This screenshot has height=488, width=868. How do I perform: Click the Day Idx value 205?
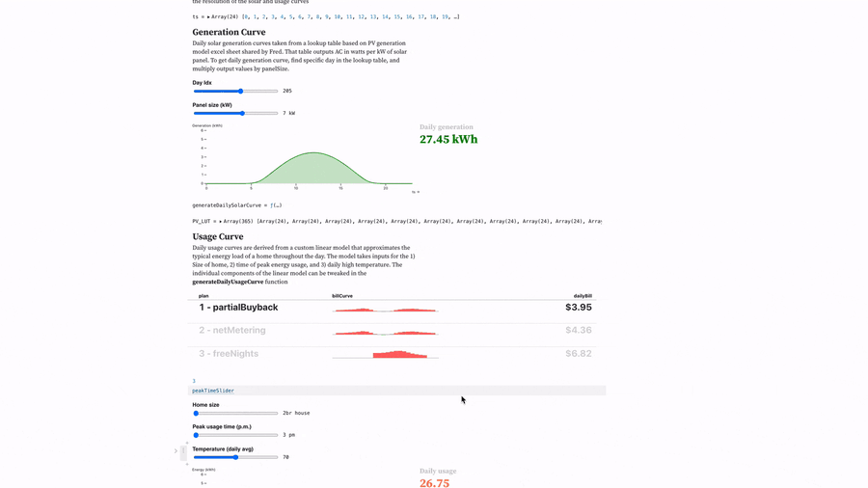(287, 91)
